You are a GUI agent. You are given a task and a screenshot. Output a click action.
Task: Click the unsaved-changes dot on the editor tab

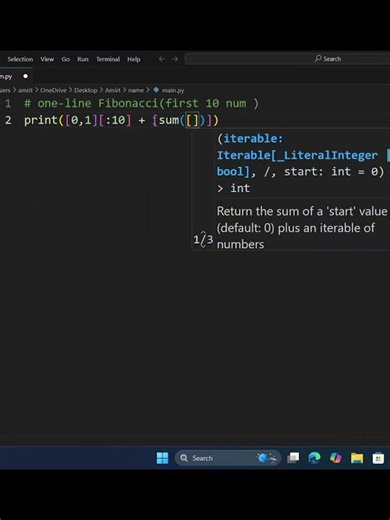click(x=25, y=76)
